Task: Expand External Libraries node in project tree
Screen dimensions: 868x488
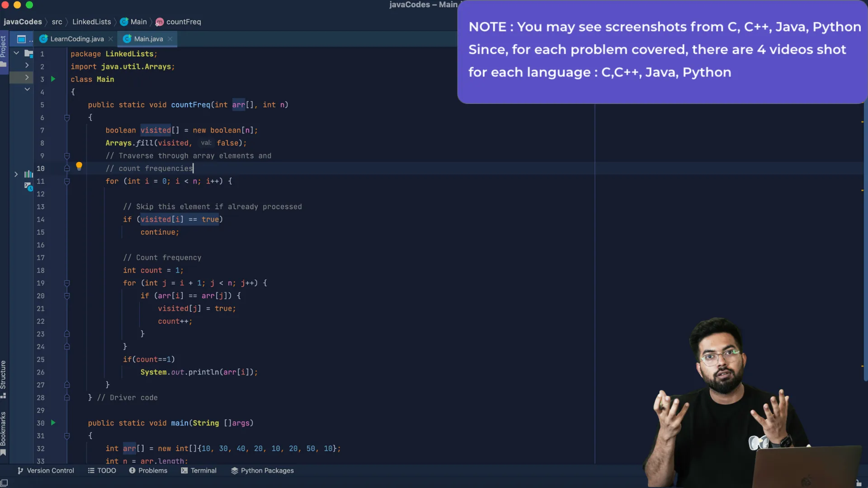Action: [x=16, y=174]
